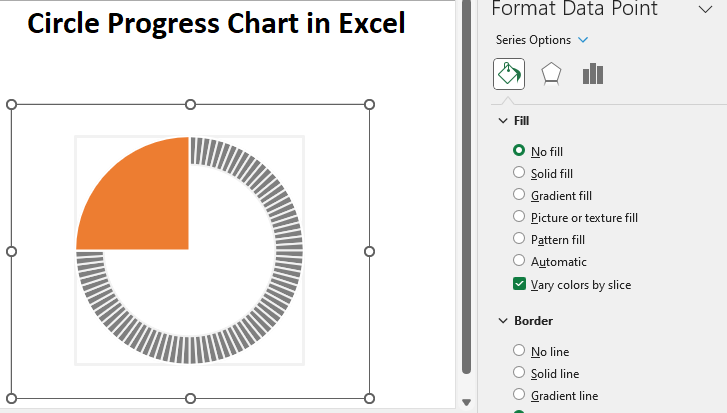Choose Picture or texture fill
This screenshot has width=727, height=413.
(519, 217)
